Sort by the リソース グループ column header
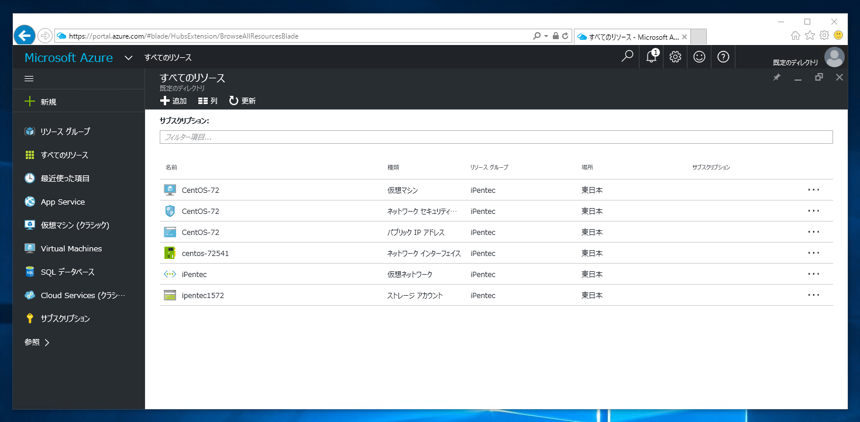Viewport: 860px width, 422px height. pos(489,167)
